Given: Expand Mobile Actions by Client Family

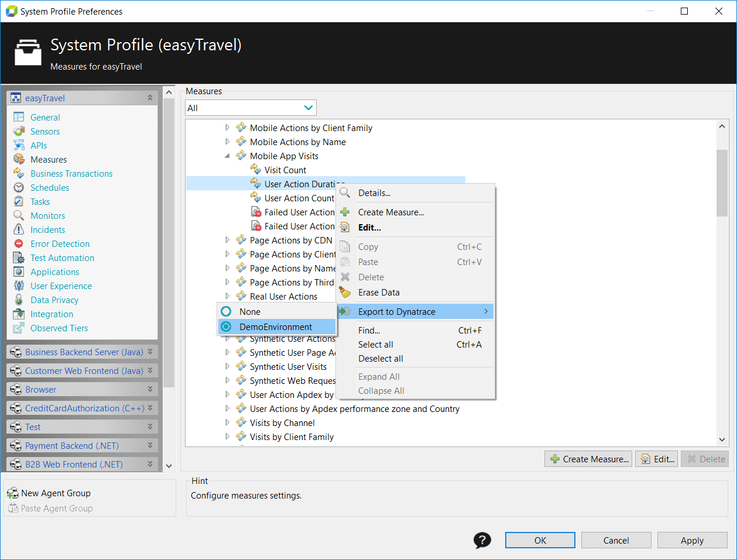Looking at the screenshot, I should [228, 128].
